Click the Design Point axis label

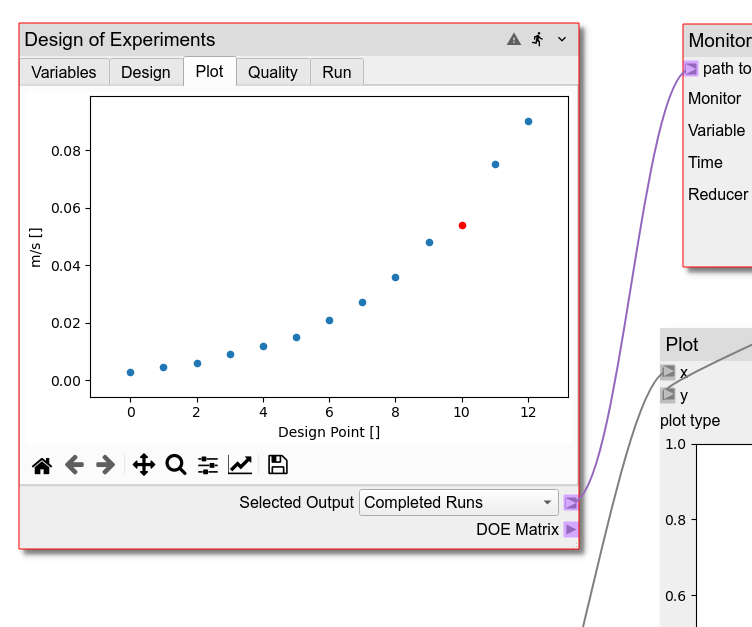[329, 432]
